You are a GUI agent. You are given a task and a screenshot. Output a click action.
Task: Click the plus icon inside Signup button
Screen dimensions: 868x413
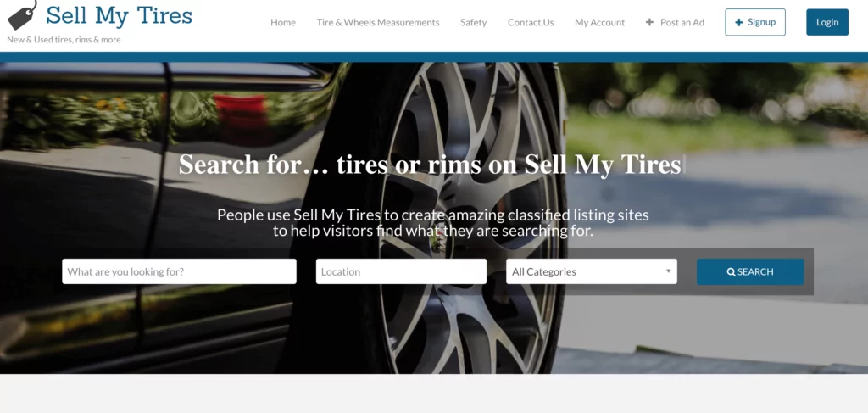coord(739,22)
